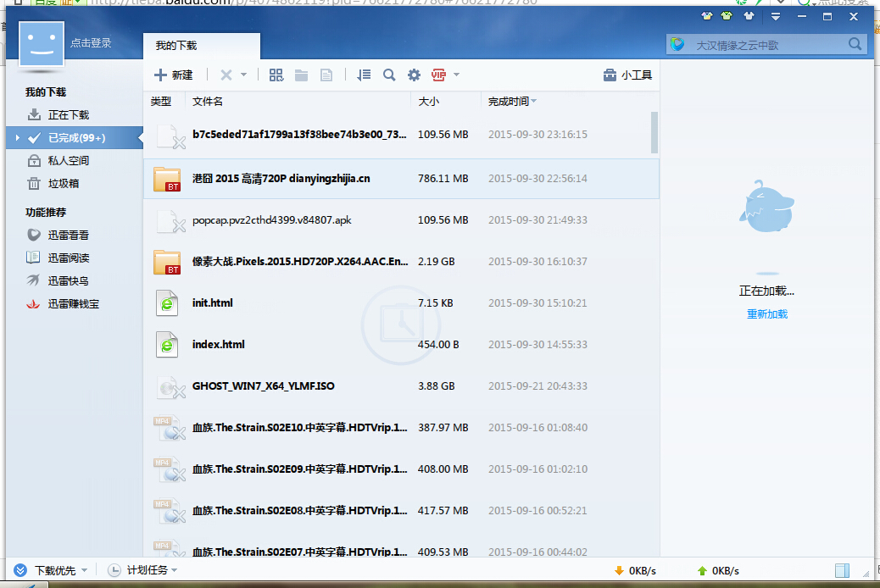This screenshot has width=880, height=588.
Task: Click the BT folder icon for 港囧 2015
Action: coord(167,179)
